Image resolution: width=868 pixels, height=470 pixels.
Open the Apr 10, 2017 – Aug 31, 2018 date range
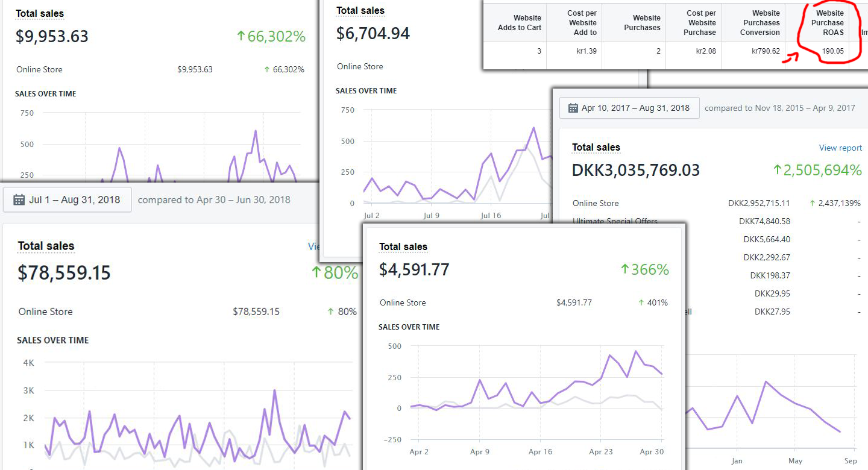[x=629, y=108]
